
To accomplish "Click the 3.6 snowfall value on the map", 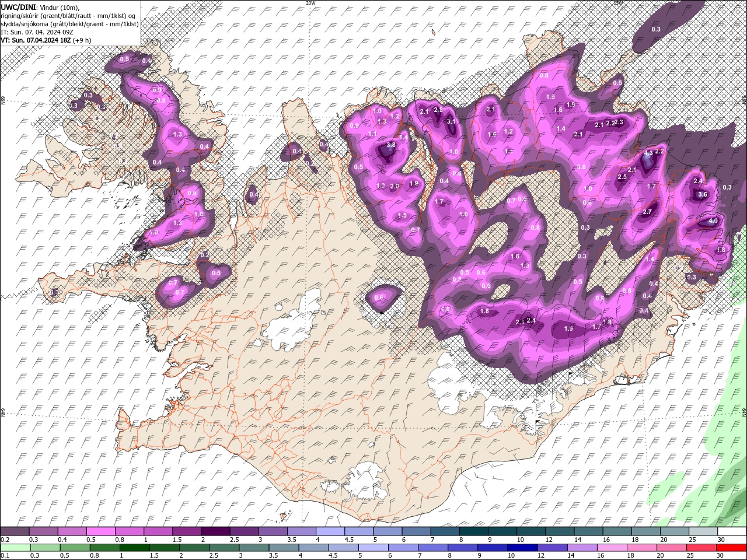I will tap(703, 194).
